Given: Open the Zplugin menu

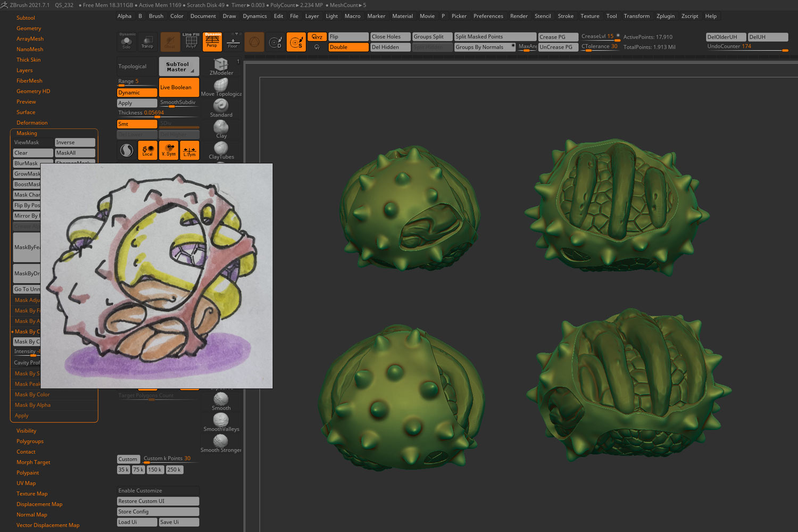Looking at the screenshot, I should (666, 16).
